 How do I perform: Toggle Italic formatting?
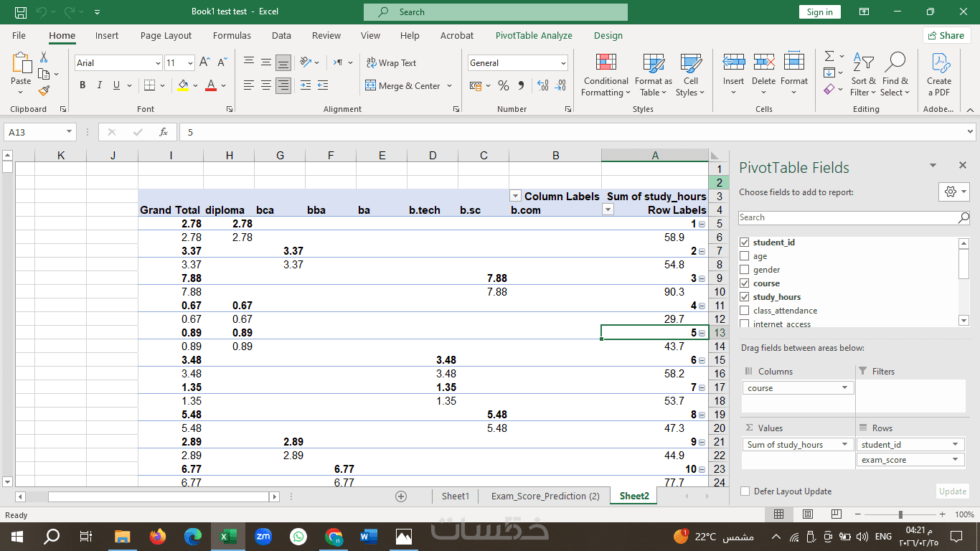tap(100, 85)
